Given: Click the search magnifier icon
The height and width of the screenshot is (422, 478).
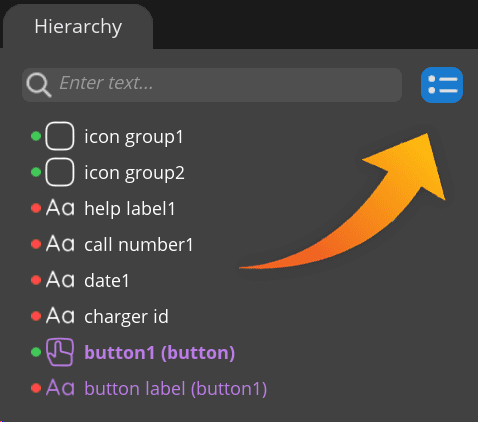Looking at the screenshot, I should tap(39, 85).
